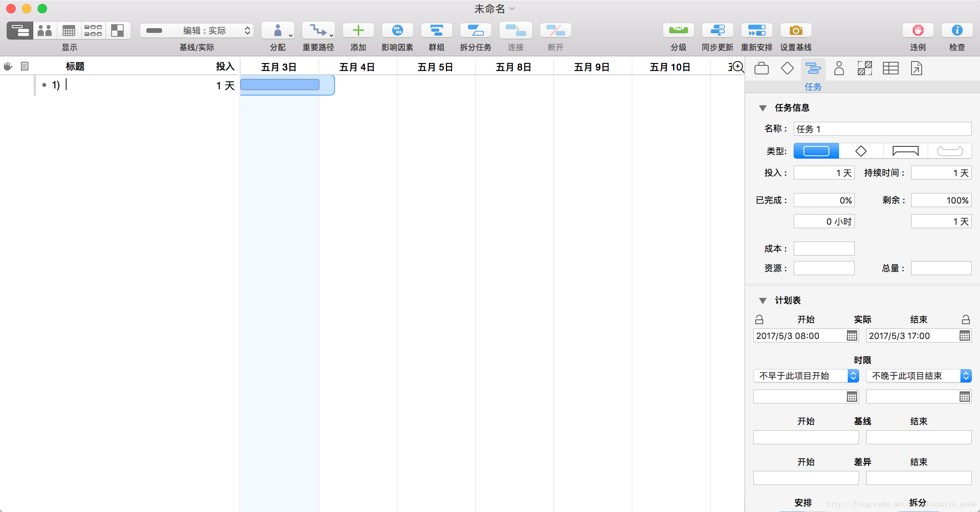Open the project inspector briefcase tab
Screen dimensions: 980x512
[761, 69]
